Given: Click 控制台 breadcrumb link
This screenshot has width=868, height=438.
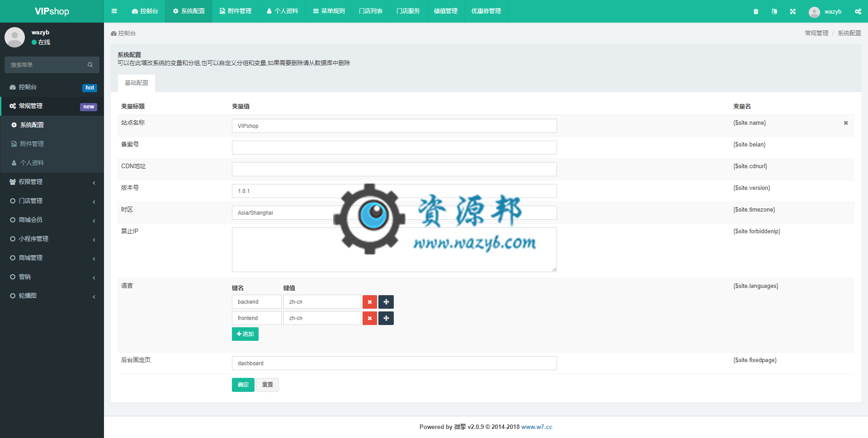Looking at the screenshot, I should tap(123, 33).
